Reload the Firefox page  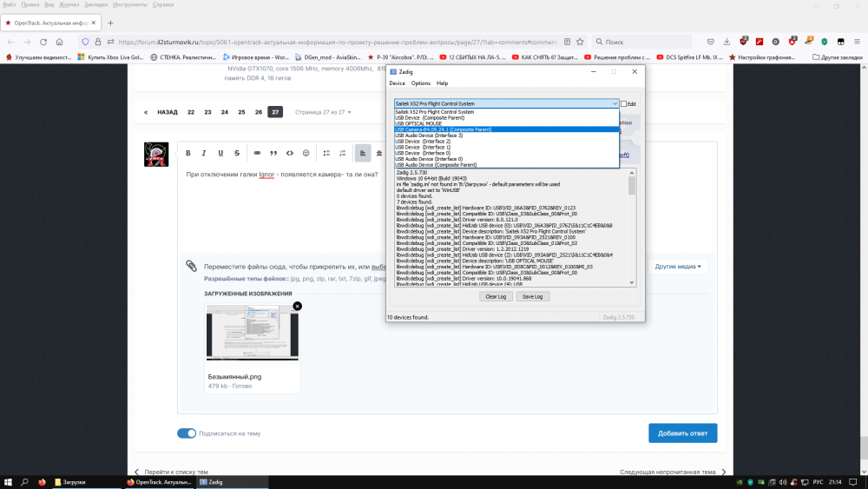pyautogui.click(x=43, y=42)
